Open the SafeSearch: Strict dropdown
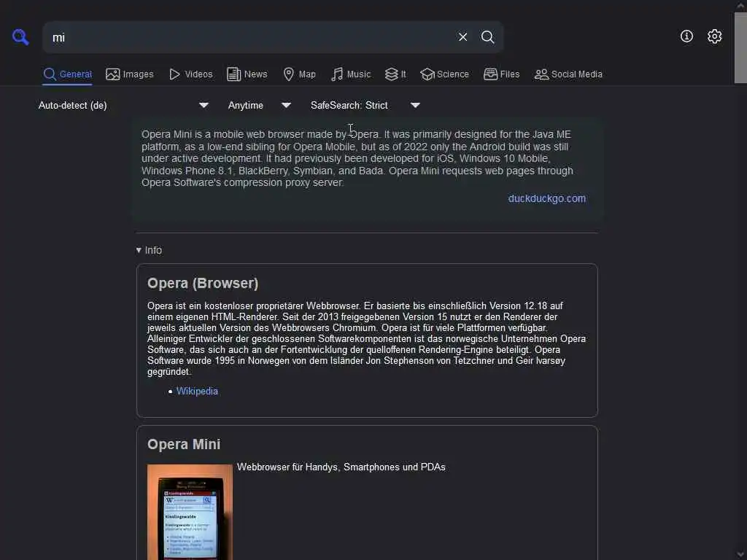The width and height of the screenshot is (747, 560). coord(365,105)
